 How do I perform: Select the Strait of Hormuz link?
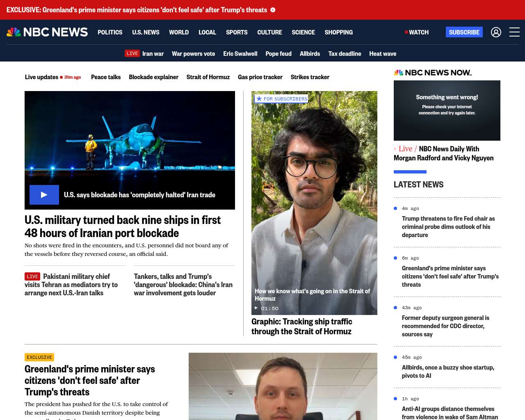208,77
